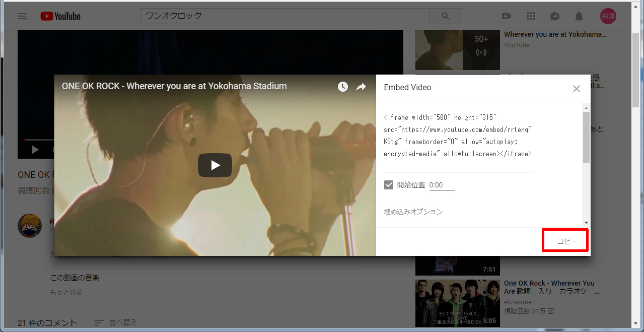Expand comment sorting with 並べ替え
Image resolution: width=644 pixels, height=332 pixels.
click(x=116, y=322)
